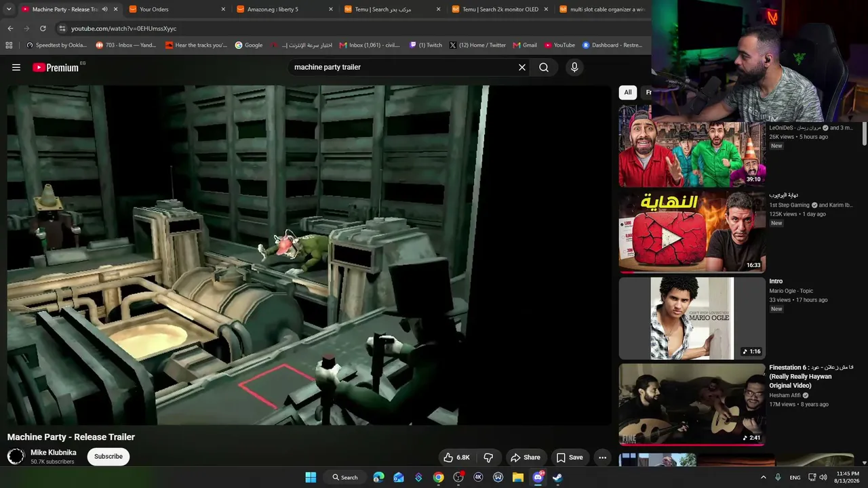Open Mike Klubnika channel avatar
The height and width of the screenshot is (488, 868).
point(16,457)
